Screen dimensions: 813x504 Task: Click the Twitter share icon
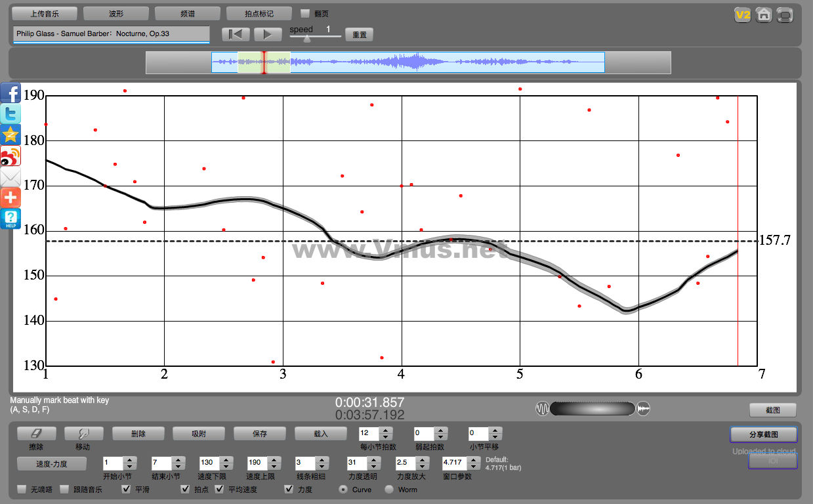click(x=10, y=114)
